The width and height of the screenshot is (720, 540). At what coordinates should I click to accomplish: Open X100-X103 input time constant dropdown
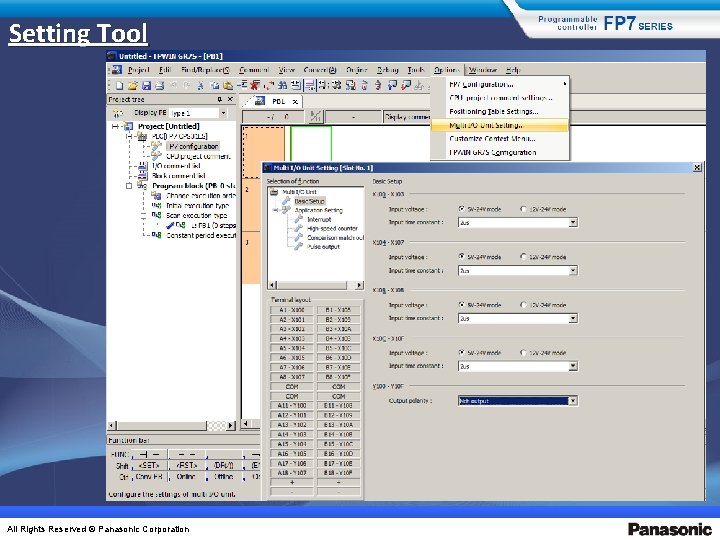pyautogui.click(x=573, y=223)
